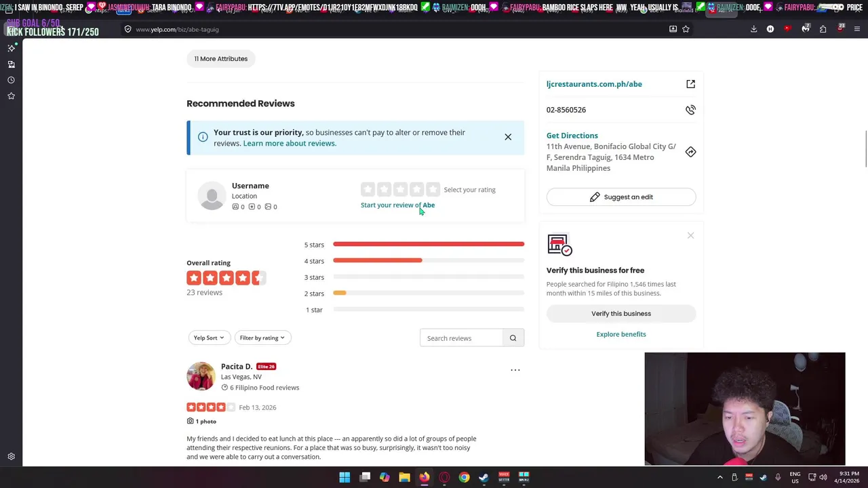868x488 pixels.
Task: Click the third star in 'Select your rating'
Action: point(400,189)
